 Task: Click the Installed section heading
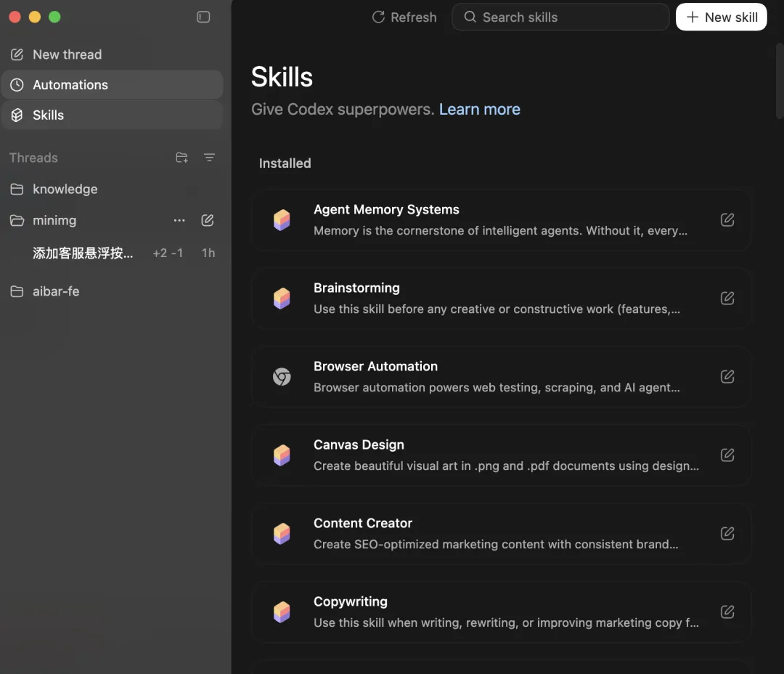(285, 163)
